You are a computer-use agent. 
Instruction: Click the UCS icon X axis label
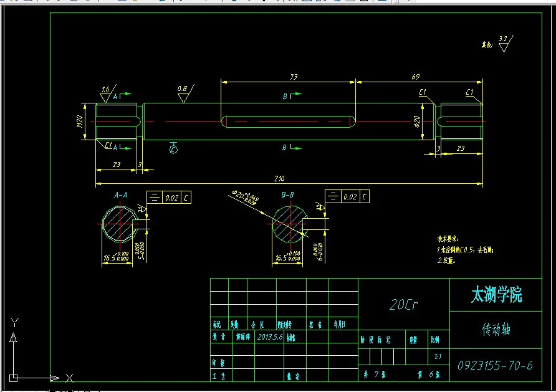70,378
